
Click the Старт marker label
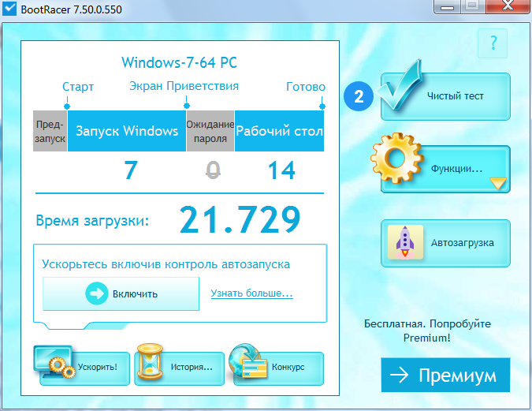(78, 87)
